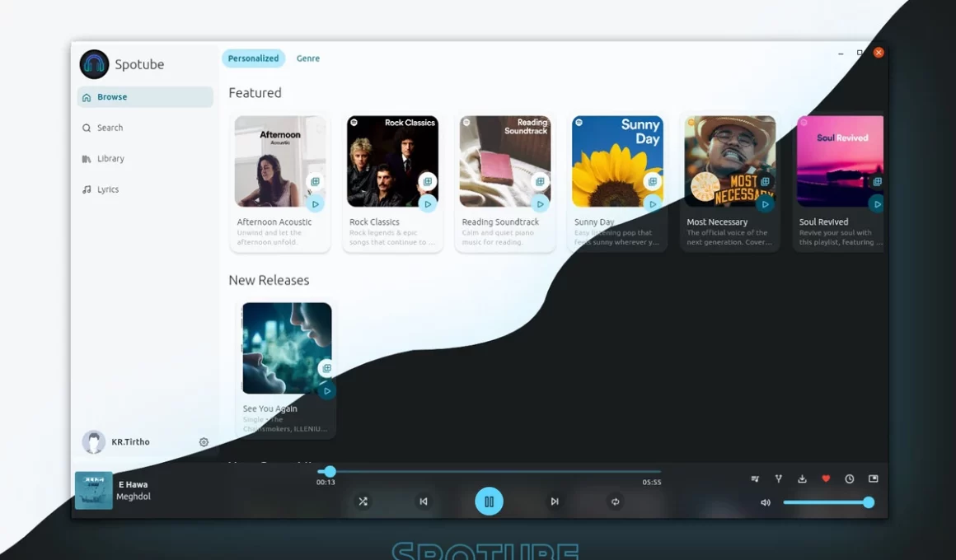Open the Rock Classics cover thumbnail
This screenshot has width=956, height=560.
(392, 161)
